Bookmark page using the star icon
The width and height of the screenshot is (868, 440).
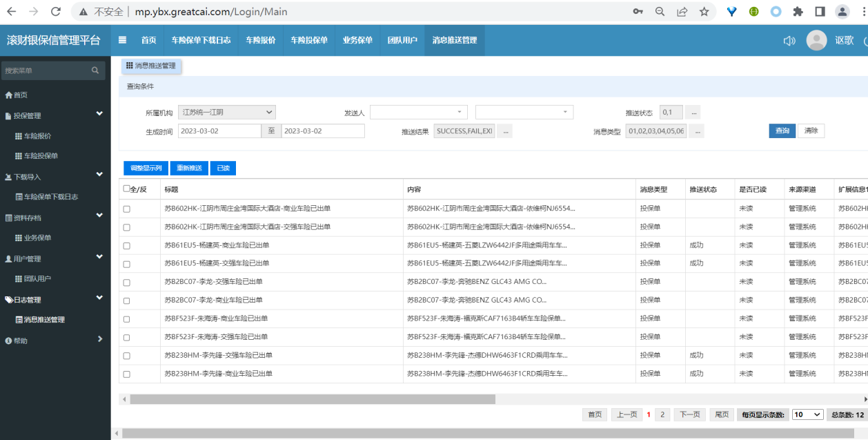[704, 12]
